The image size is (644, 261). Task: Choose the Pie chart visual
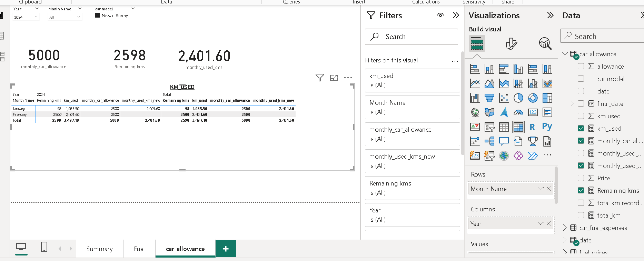tap(518, 98)
